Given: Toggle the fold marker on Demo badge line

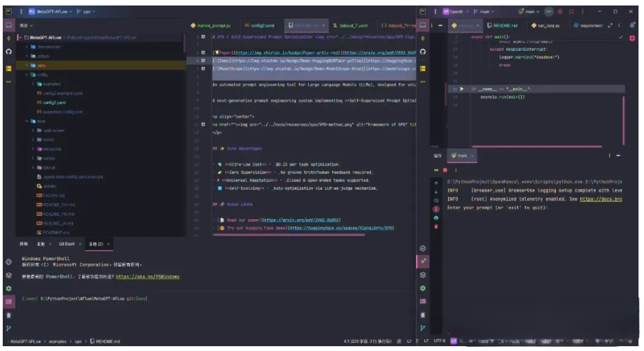Looking at the screenshot, I should pos(203,60).
